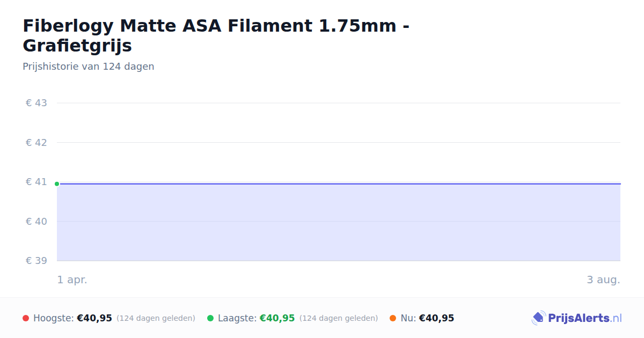644x338 pixels.
Task: Click the PrijsAlerts price tag logo icon
Action: 538,318
